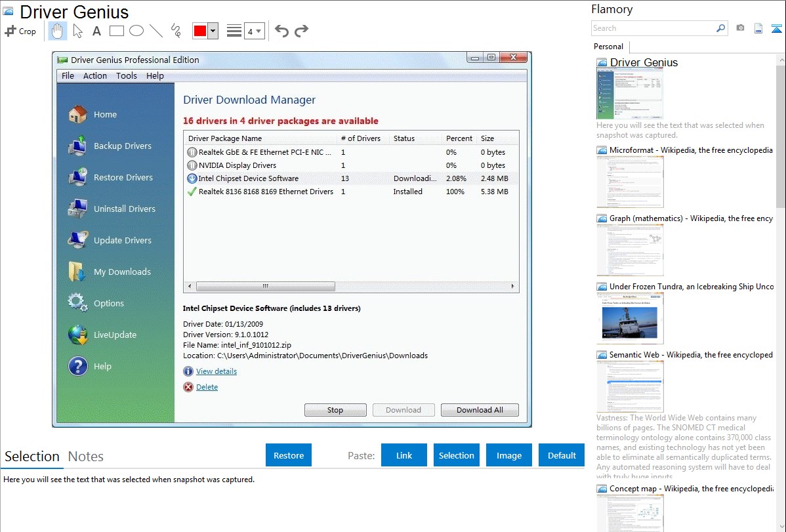Viewport: 786px width, 532px height.
Task: Select the Crop tool
Action: (20, 31)
